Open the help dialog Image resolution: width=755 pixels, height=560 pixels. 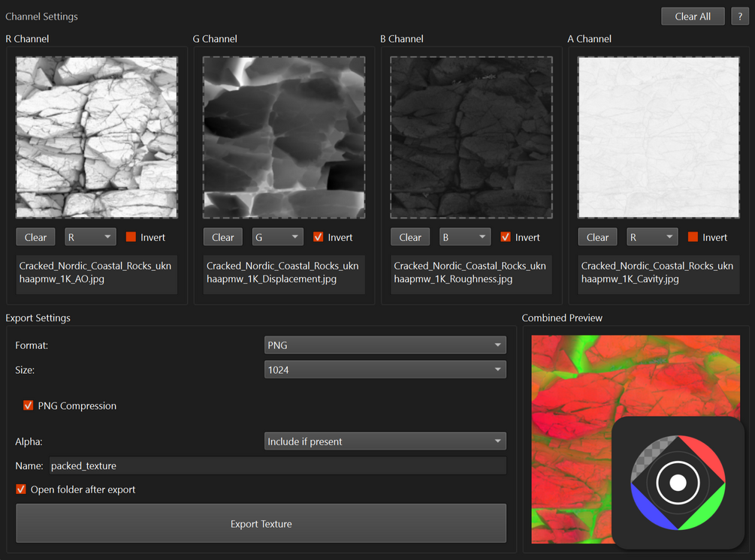pyautogui.click(x=739, y=16)
